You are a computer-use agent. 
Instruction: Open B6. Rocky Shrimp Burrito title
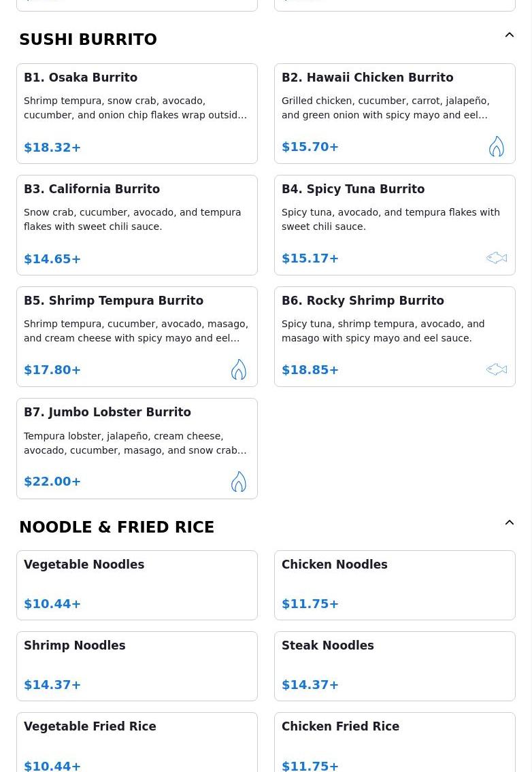pos(363,301)
